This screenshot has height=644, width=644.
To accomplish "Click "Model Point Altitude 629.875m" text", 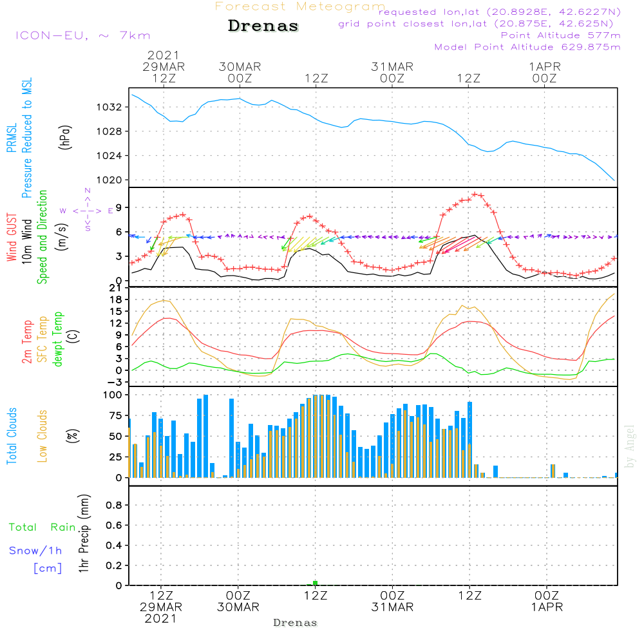I will (x=527, y=47).
